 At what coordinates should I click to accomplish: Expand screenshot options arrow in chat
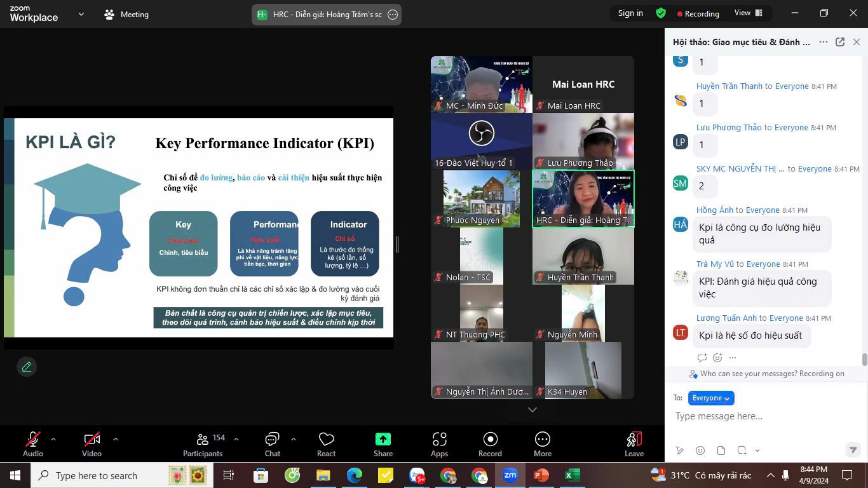click(x=757, y=451)
